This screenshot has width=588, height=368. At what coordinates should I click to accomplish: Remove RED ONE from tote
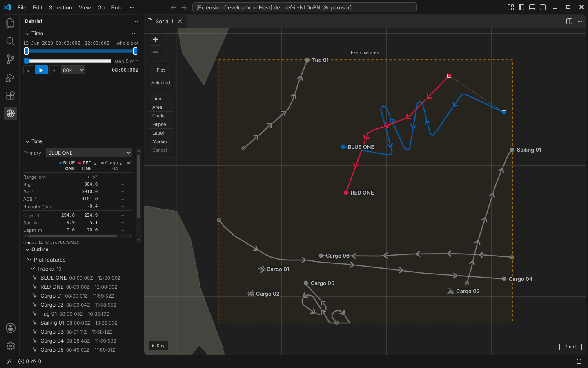tap(95, 164)
